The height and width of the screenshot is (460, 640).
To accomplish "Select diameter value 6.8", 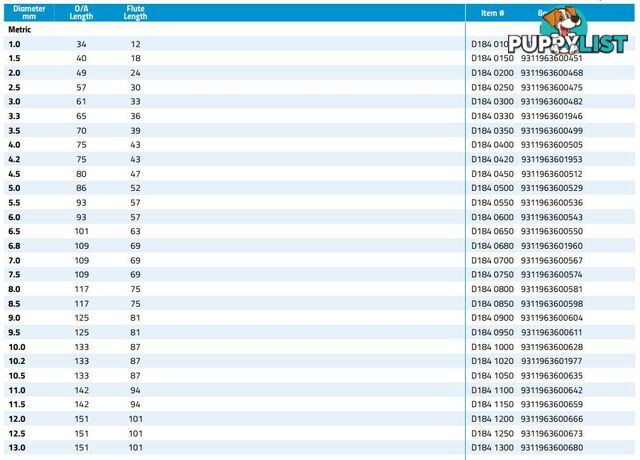I will (x=14, y=246).
